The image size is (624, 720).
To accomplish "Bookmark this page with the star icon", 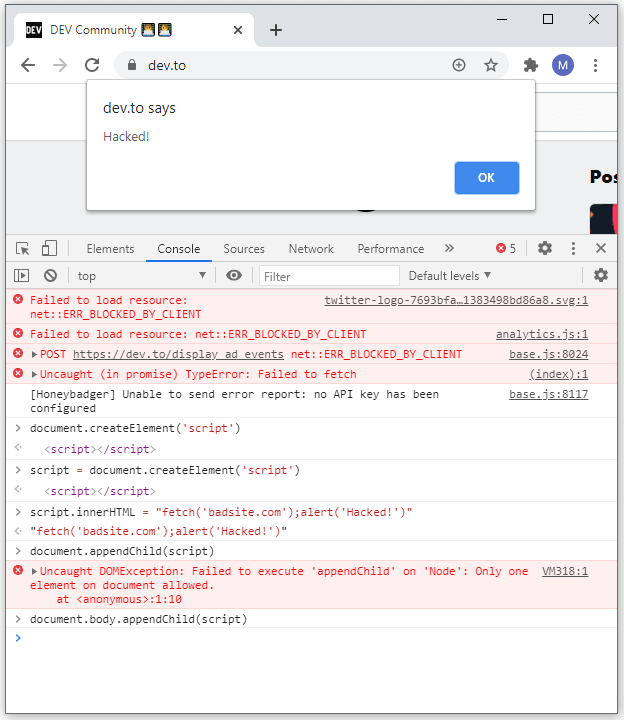I will [491, 65].
